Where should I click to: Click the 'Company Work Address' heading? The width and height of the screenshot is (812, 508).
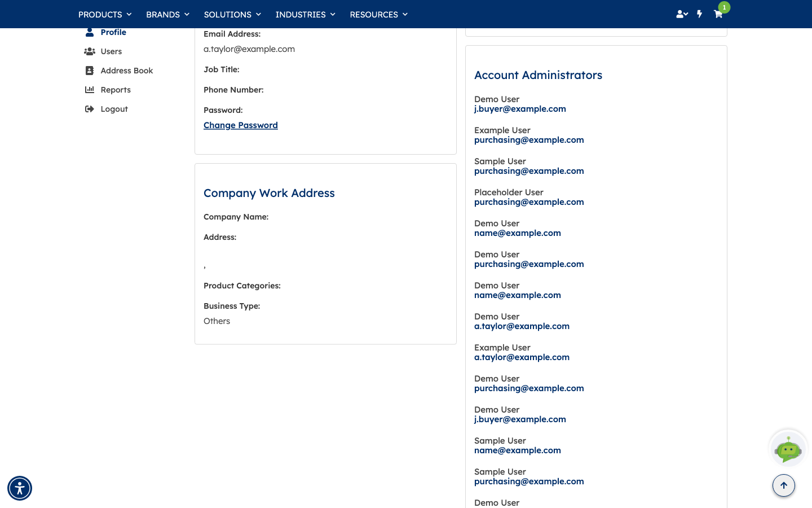pos(269,193)
